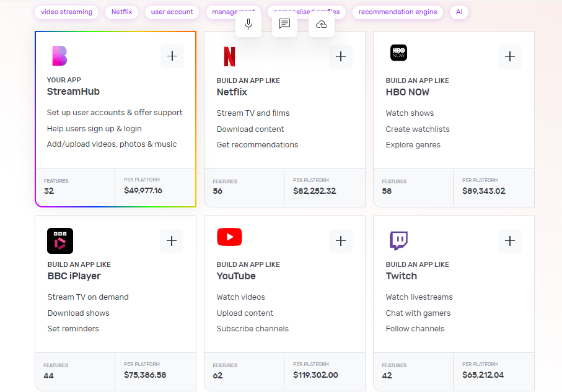Click the Netflix N logo

[x=229, y=56]
